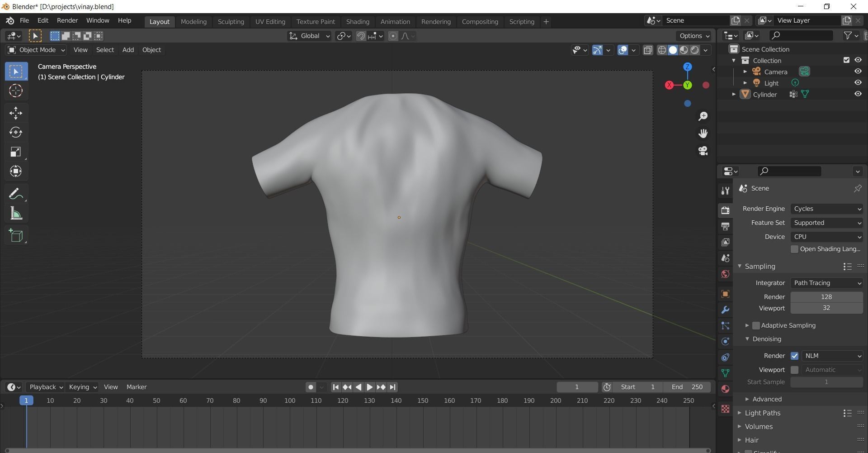
Task: Switch to the UV Editing workspace tab
Action: coord(270,22)
